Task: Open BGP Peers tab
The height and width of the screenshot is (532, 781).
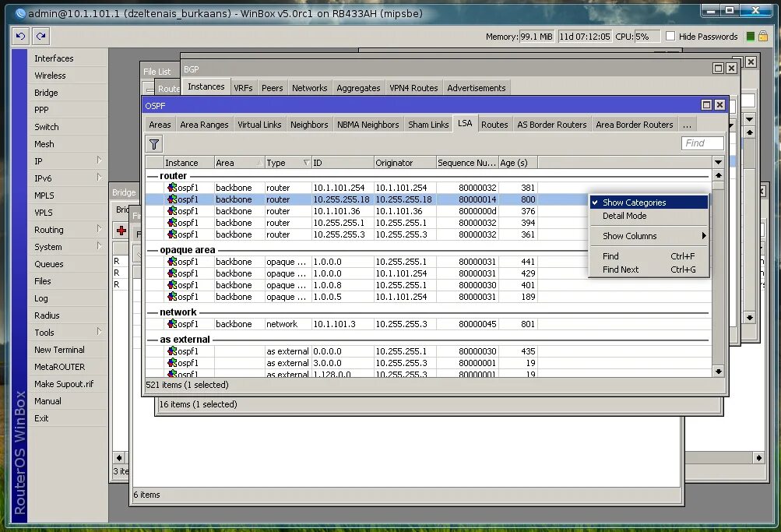Action: 272,88
